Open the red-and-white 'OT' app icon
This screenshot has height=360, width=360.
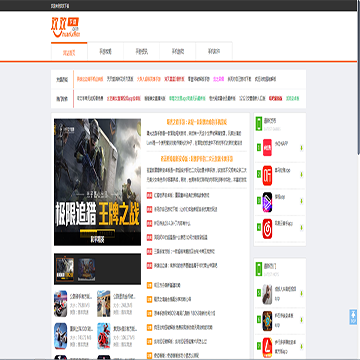pos(267,174)
